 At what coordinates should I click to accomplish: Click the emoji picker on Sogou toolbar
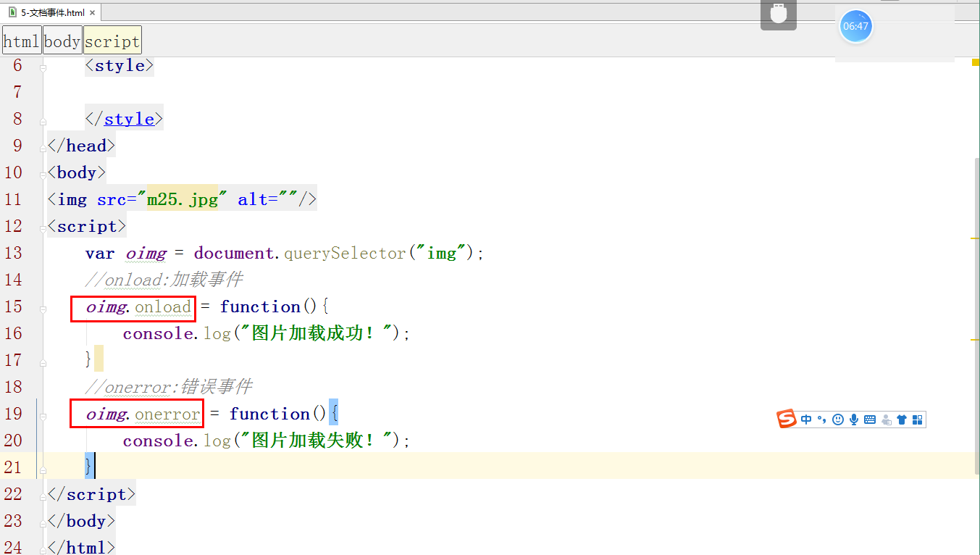tap(838, 419)
